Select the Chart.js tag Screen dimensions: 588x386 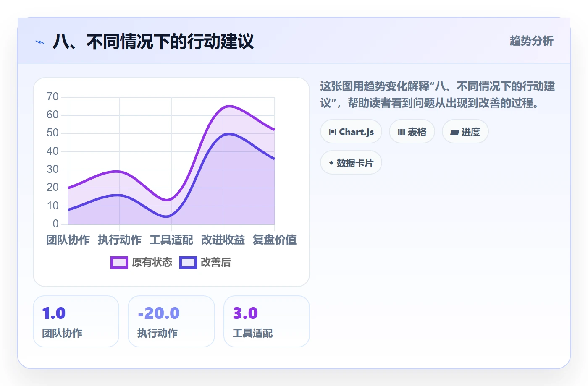351,132
